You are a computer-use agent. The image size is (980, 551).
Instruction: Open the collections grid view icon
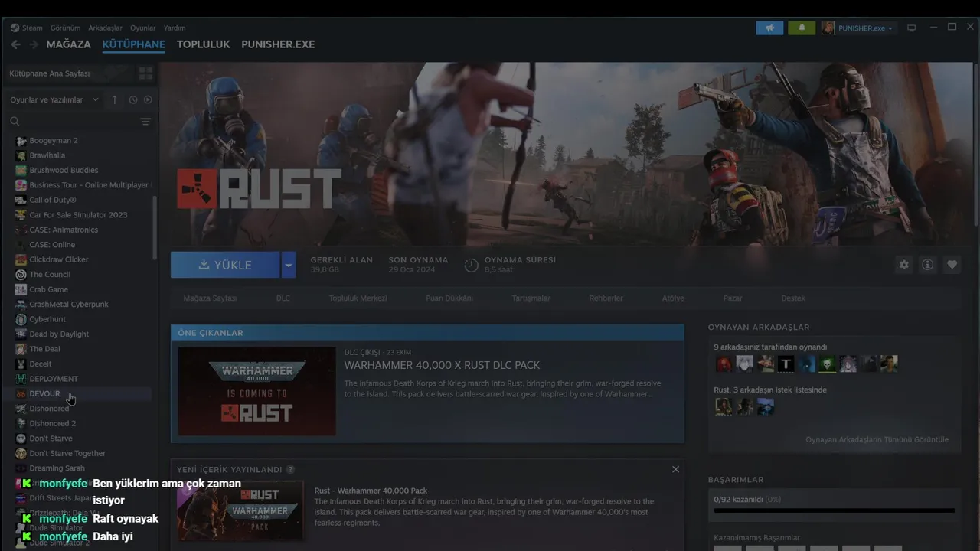point(145,73)
